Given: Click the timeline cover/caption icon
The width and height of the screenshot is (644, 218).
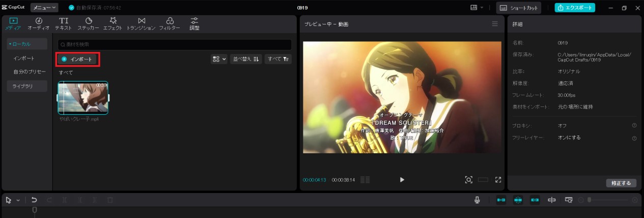Looking at the screenshot, I should click(569, 200).
